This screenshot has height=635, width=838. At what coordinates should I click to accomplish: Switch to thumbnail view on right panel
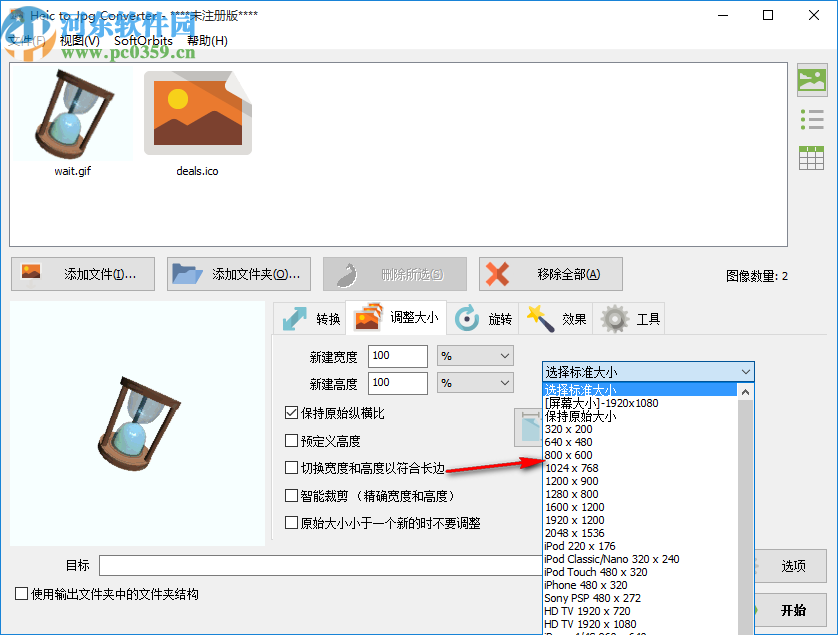pos(812,79)
